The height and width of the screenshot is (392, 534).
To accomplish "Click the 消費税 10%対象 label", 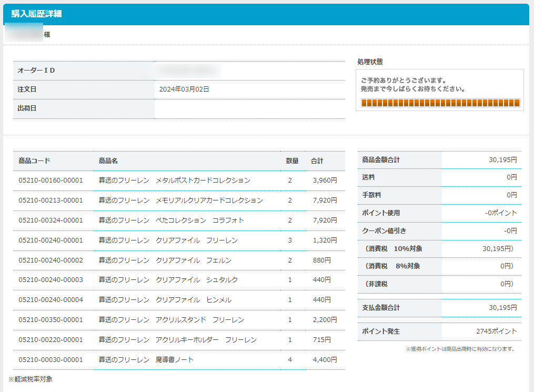I will click(394, 249).
